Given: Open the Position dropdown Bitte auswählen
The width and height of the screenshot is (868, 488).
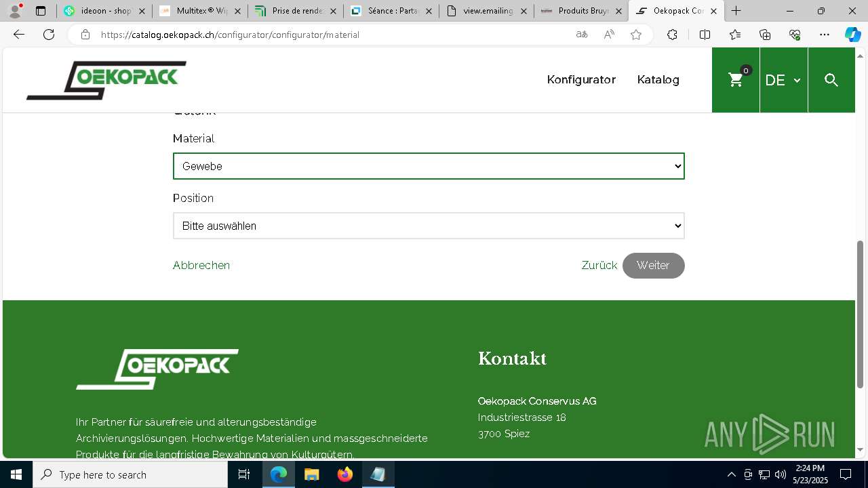Looking at the screenshot, I should (429, 226).
